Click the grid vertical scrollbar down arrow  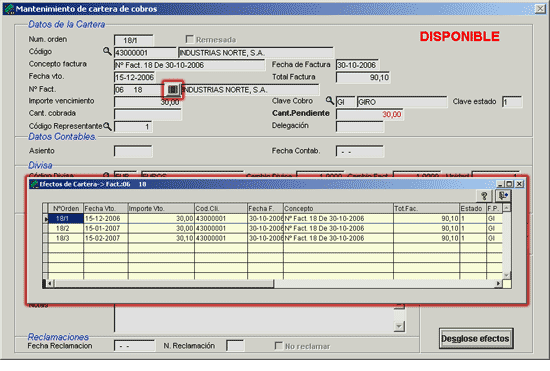507,275
